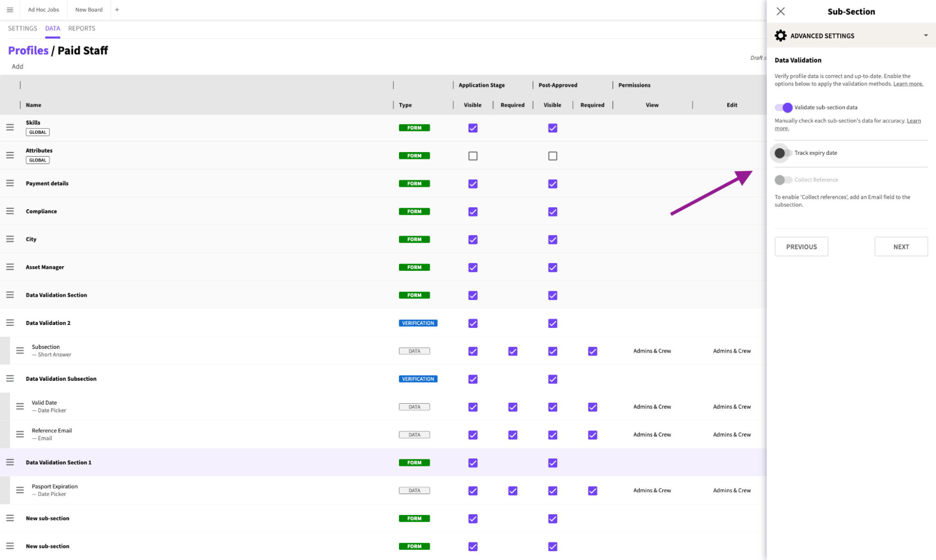Click drag handle beside Subsection Short Answer
This screenshot has width=936, height=560.
pos(20,350)
